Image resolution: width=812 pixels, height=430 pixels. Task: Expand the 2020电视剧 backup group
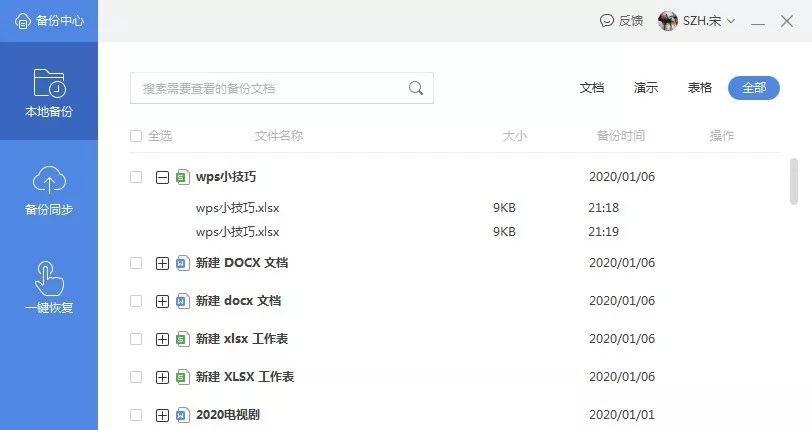pyautogui.click(x=162, y=415)
